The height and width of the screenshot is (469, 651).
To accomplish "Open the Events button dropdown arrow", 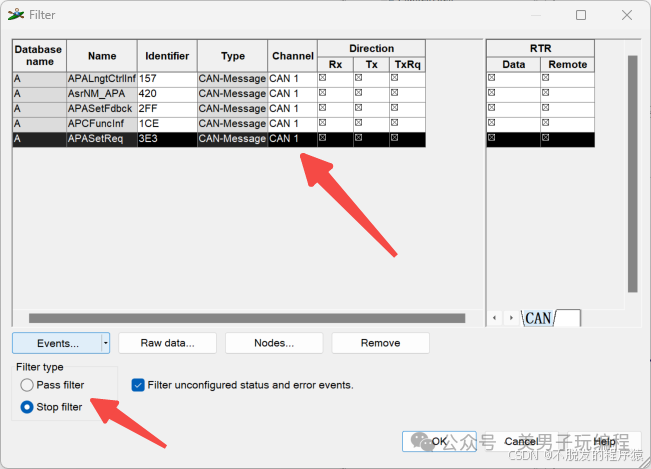I will pos(105,343).
